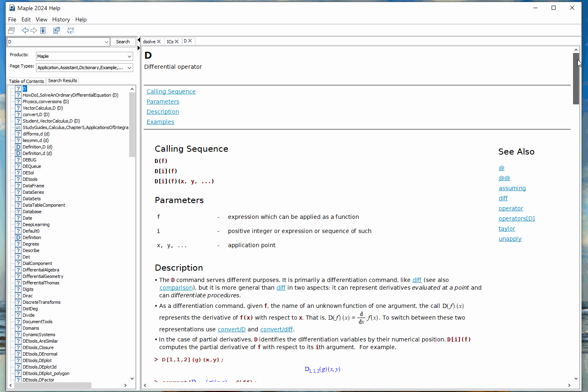Open the comparison link in Description
Image resolution: width=588 pixels, height=392 pixels.
click(176, 288)
